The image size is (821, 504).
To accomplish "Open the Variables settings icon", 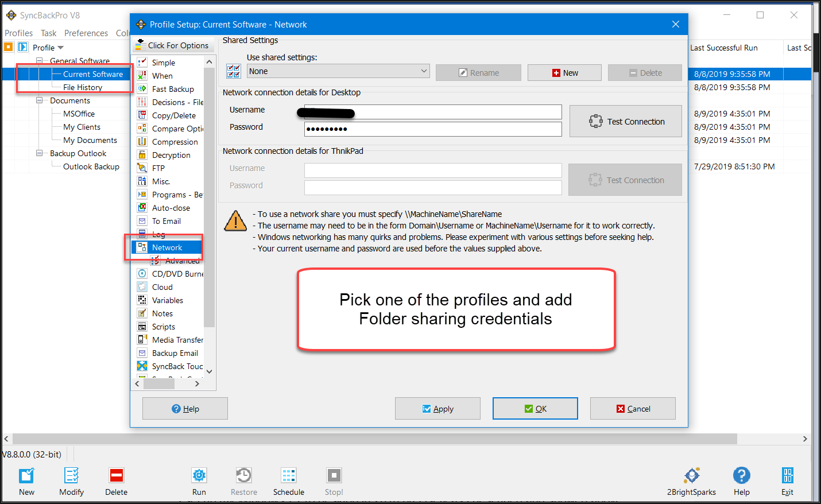I will 142,300.
